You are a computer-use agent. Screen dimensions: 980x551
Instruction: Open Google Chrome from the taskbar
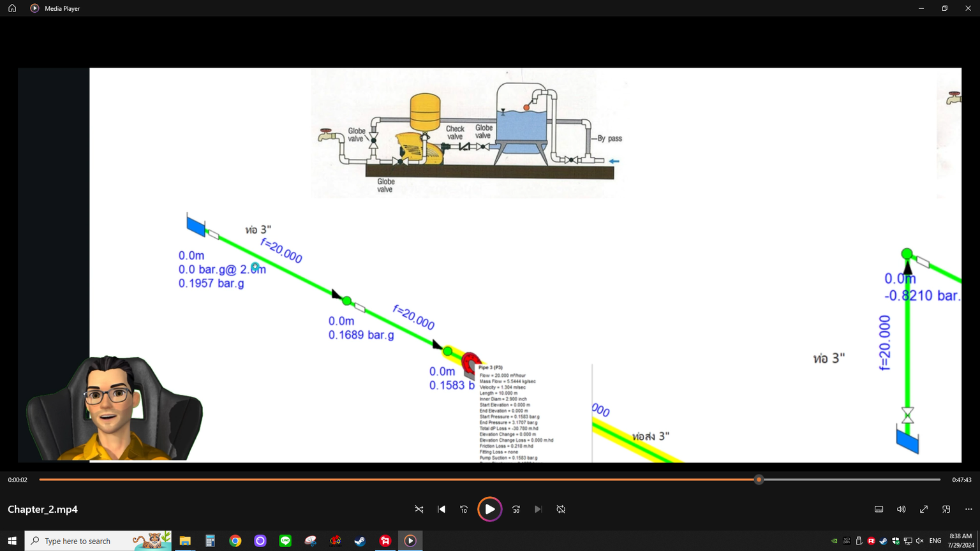point(235,541)
